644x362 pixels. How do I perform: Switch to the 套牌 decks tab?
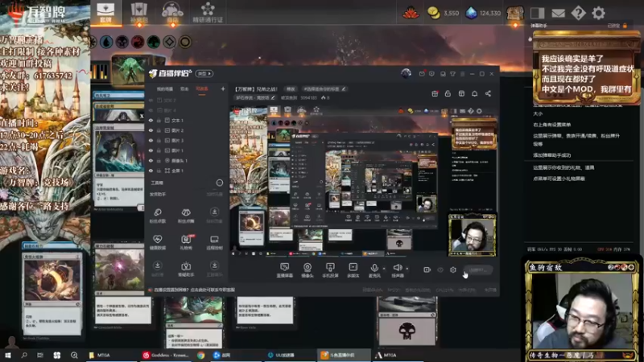coord(105,13)
